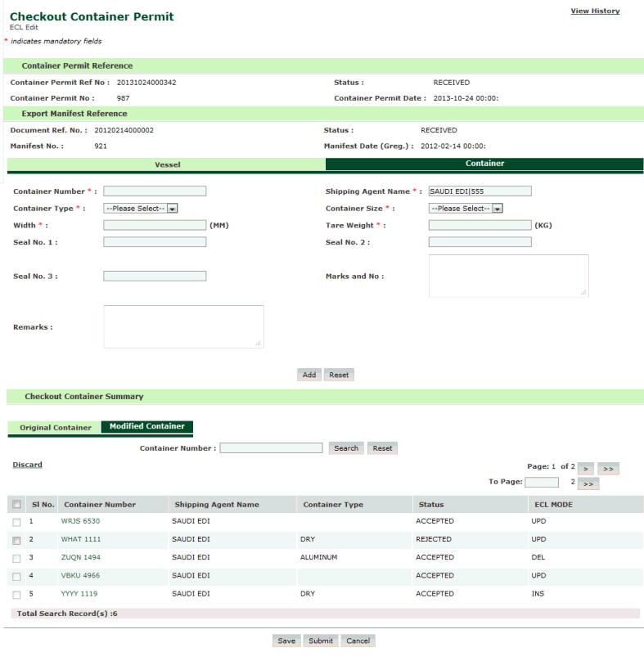Check the box for container YYYY 1119
644x661 pixels.
click(16, 595)
